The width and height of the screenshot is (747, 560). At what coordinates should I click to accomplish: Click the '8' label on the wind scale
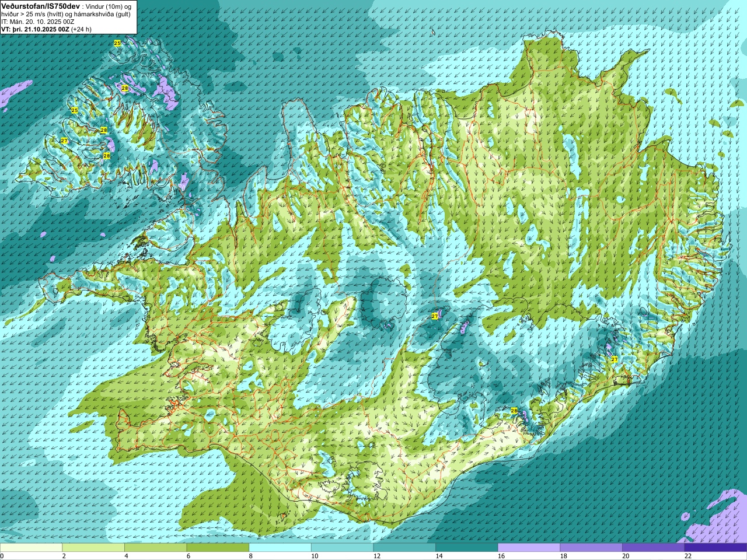(250, 556)
